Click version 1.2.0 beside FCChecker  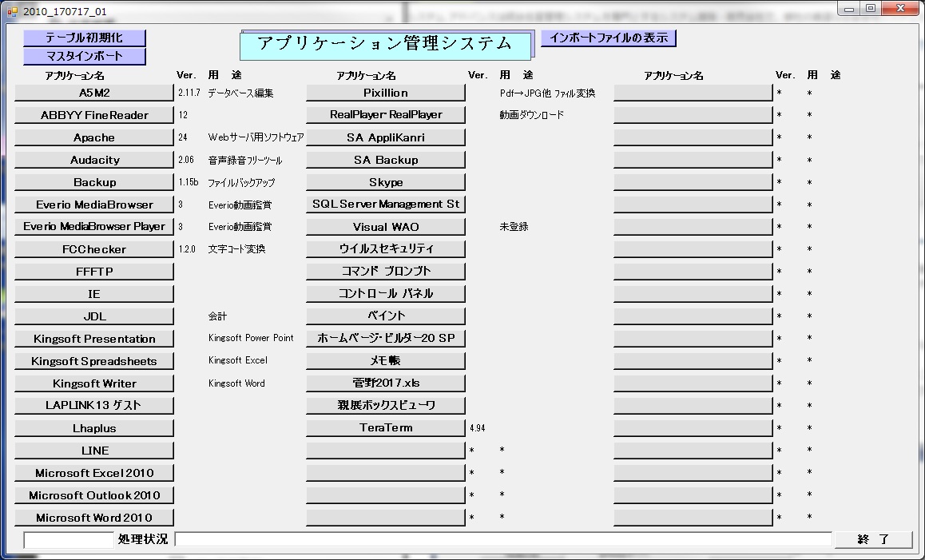(186, 249)
